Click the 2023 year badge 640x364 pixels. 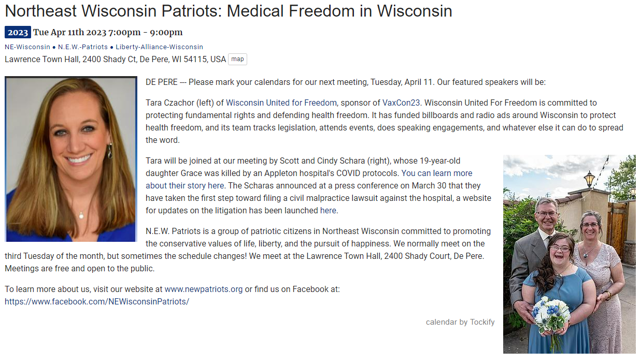(x=18, y=33)
